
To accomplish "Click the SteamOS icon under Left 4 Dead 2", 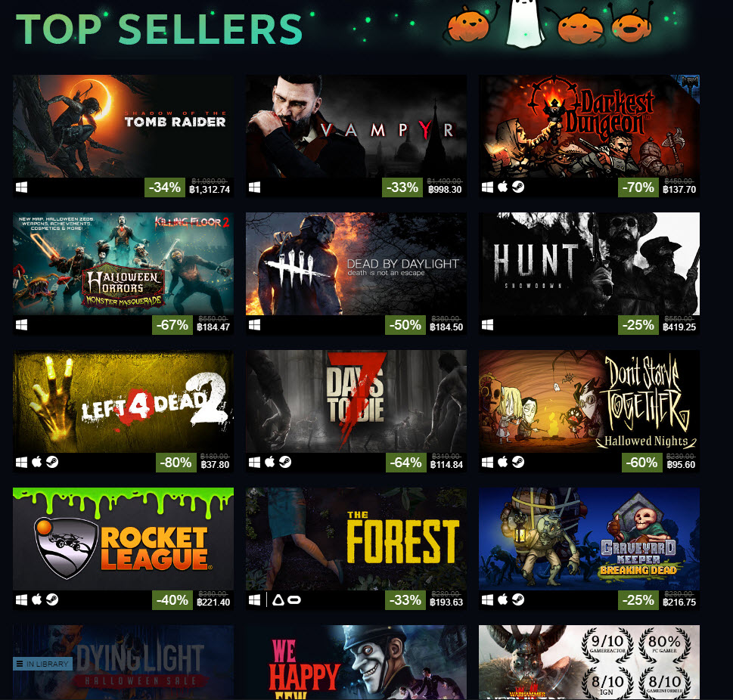I will point(52,462).
